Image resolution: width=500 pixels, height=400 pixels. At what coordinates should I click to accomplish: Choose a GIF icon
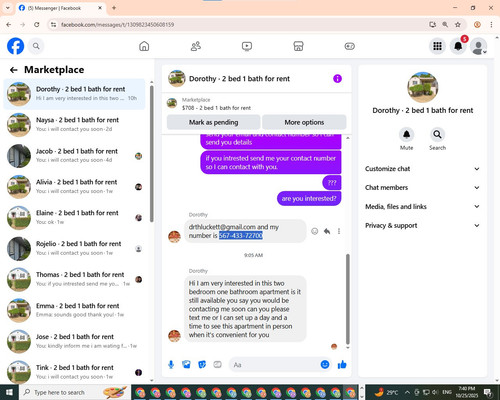(x=217, y=365)
